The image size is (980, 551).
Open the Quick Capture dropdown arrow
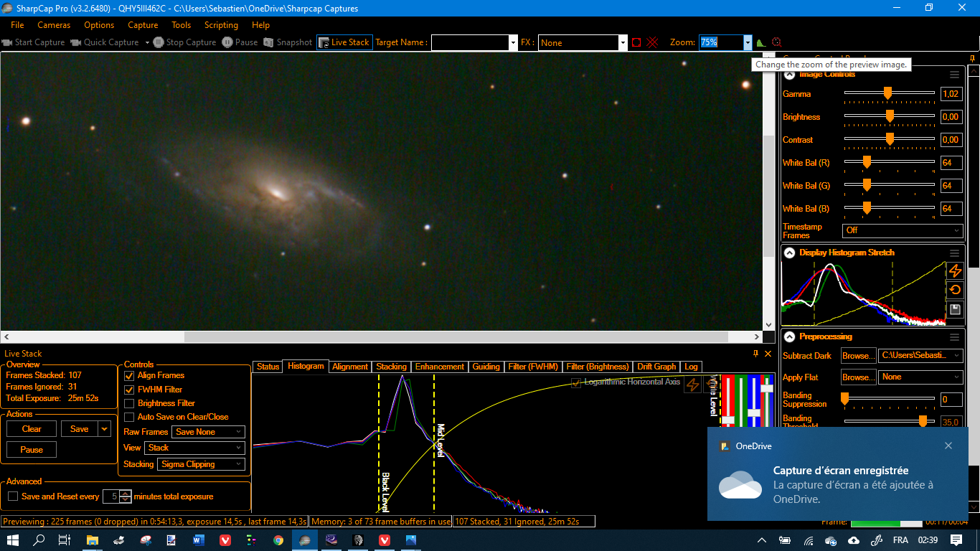[x=147, y=42]
